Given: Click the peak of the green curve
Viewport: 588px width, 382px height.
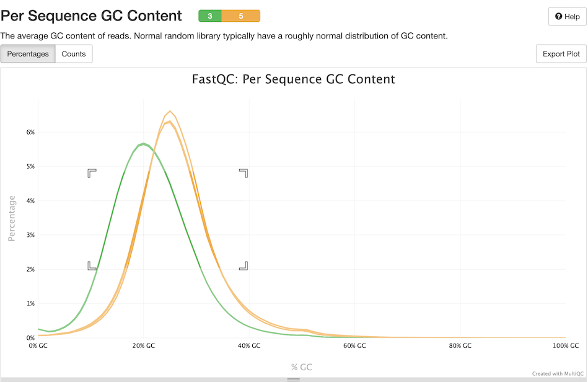Looking at the screenshot, I should 143,143.
